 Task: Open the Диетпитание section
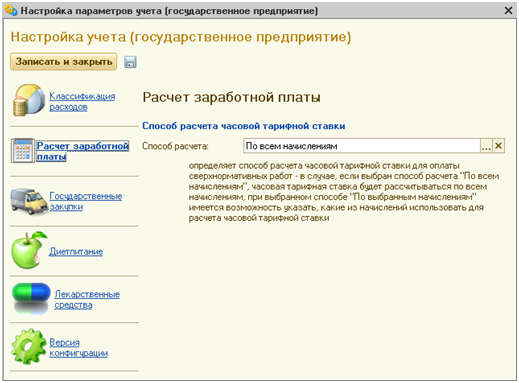click(76, 251)
